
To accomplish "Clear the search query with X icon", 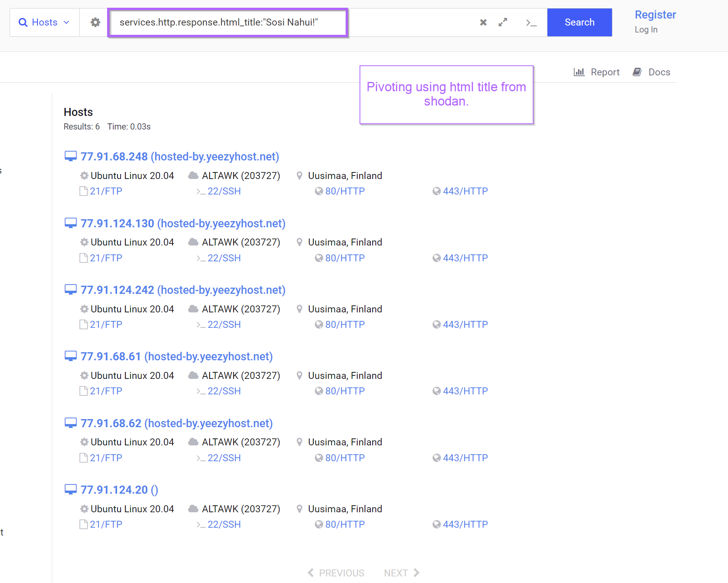I will click(483, 22).
